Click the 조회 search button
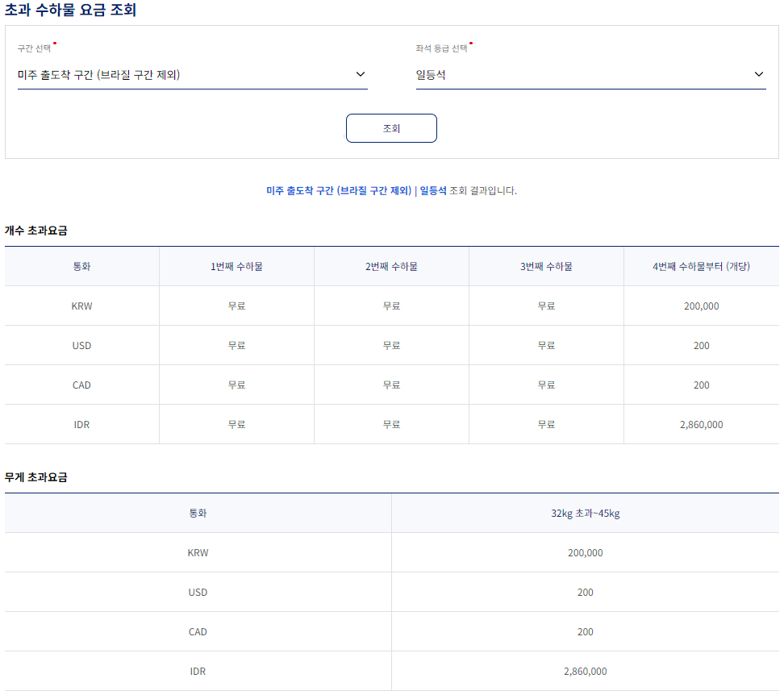 tap(391, 127)
